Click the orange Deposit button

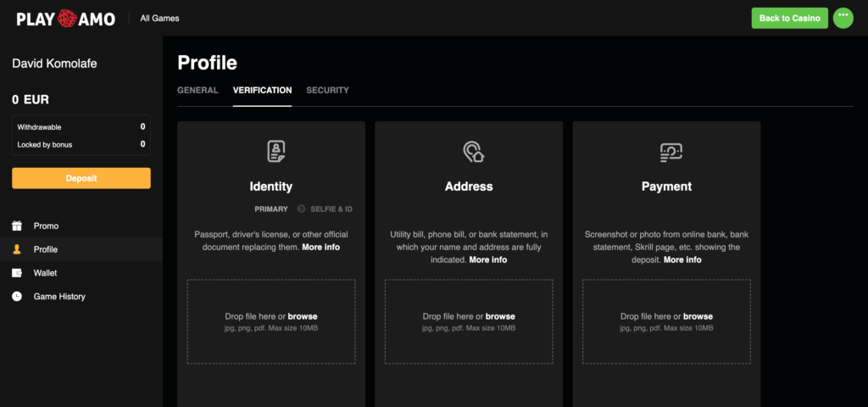click(81, 178)
